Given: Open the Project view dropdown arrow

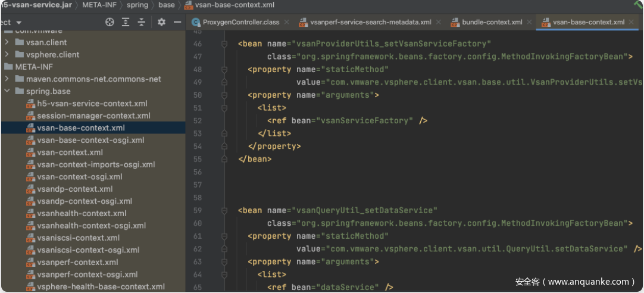Looking at the screenshot, I should click(18, 22).
